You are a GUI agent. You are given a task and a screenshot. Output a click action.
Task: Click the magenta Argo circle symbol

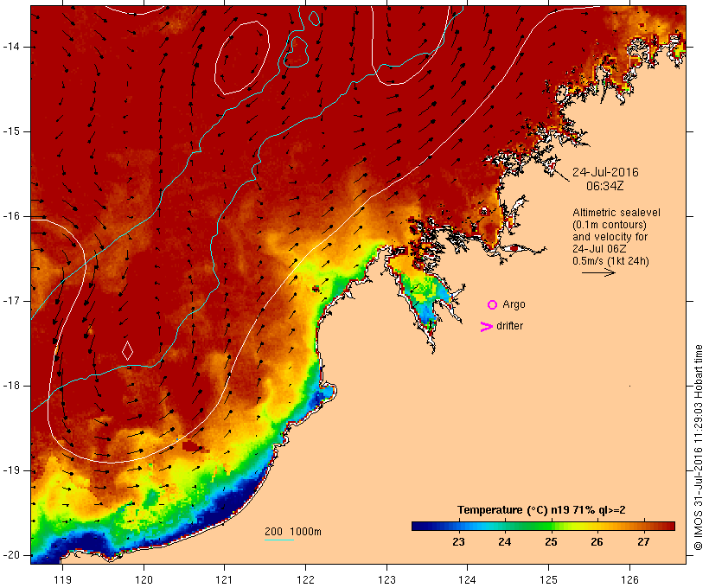click(493, 305)
